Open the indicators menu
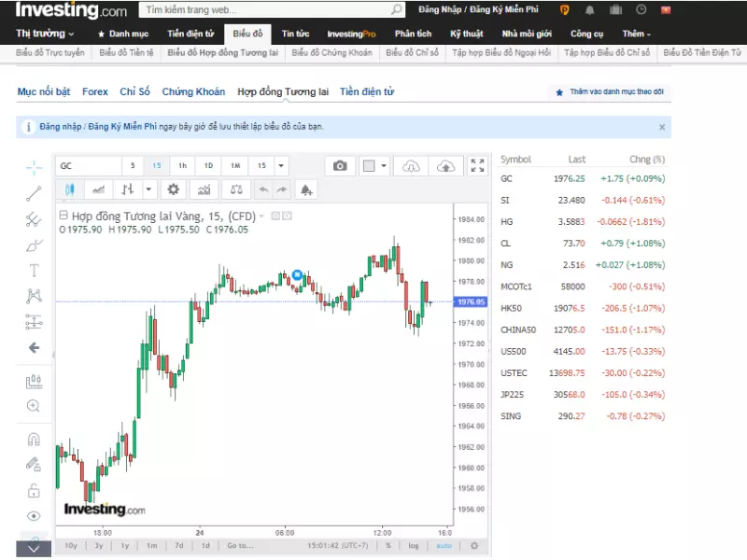The height and width of the screenshot is (560, 747). (204, 189)
